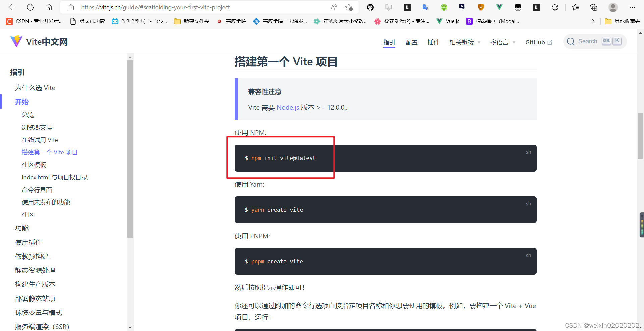Open CSDN bookmark
Viewport: 644px width, 331px height.
click(35, 21)
